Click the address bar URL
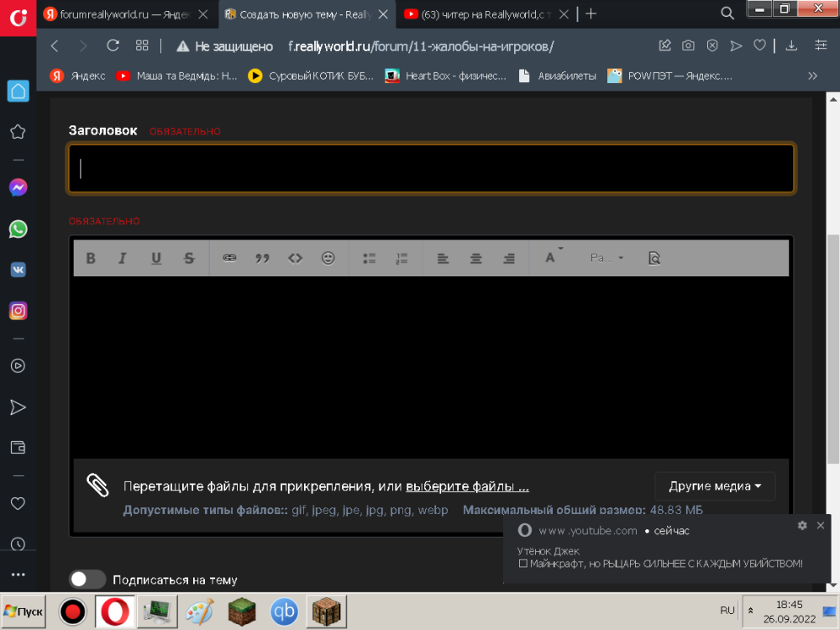The width and height of the screenshot is (840, 630). (x=421, y=46)
